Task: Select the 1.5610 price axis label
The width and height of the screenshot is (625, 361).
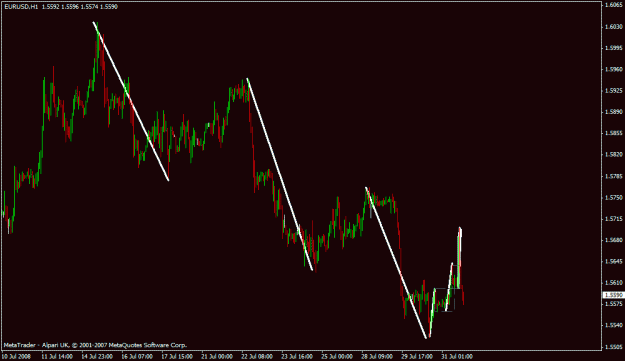Action: coord(613,283)
